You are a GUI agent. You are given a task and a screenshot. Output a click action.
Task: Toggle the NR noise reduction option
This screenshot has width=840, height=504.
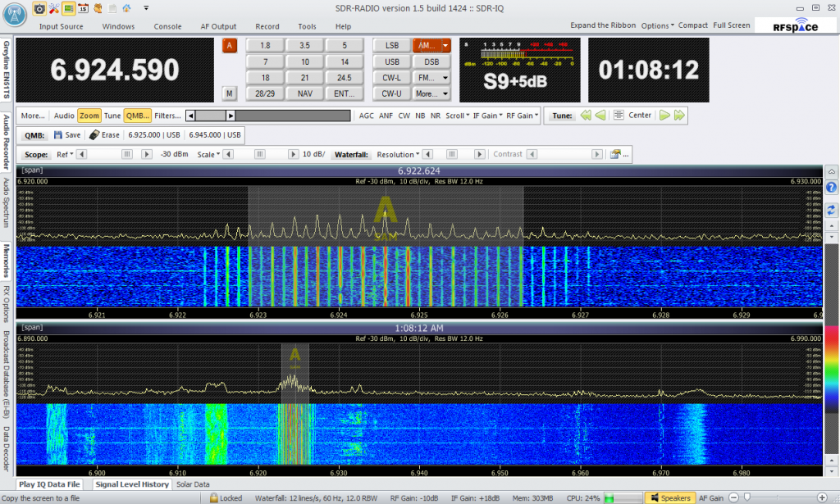coord(436,116)
